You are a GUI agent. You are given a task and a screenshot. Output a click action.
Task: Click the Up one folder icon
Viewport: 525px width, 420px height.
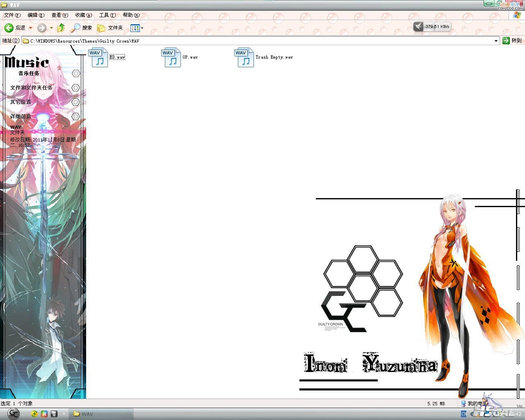[x=61, y=28]
